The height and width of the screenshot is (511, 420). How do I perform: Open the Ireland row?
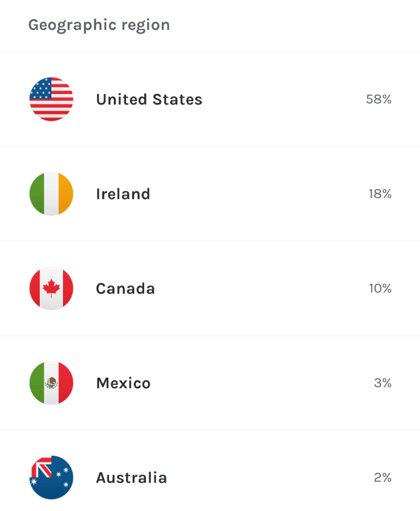pos(210,194)
